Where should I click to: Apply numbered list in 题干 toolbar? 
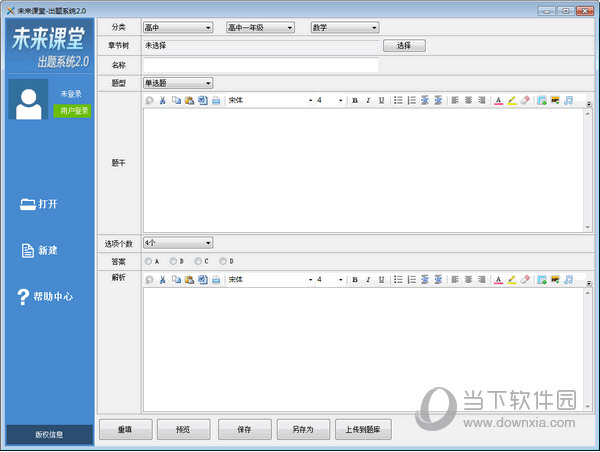click(412, 100)
